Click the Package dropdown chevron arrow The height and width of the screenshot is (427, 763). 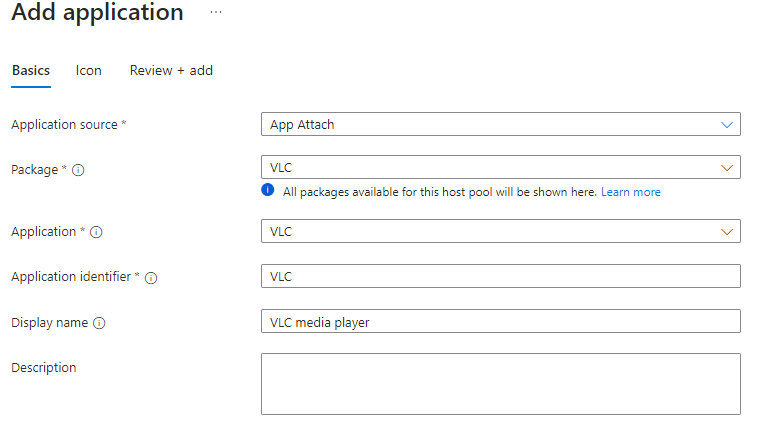click(727, 168)
